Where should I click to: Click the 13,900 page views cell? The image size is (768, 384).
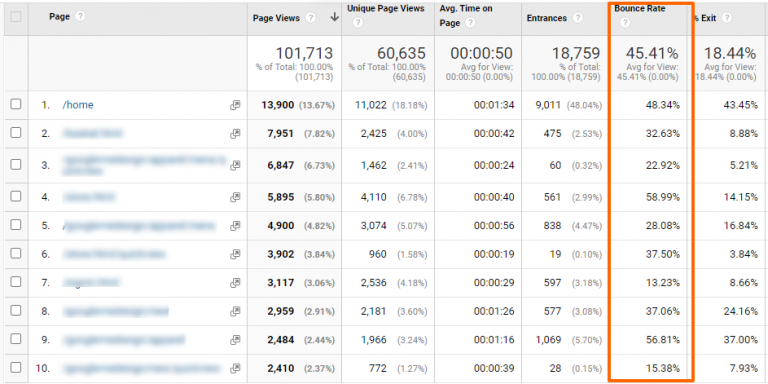[x=278, y=105]
